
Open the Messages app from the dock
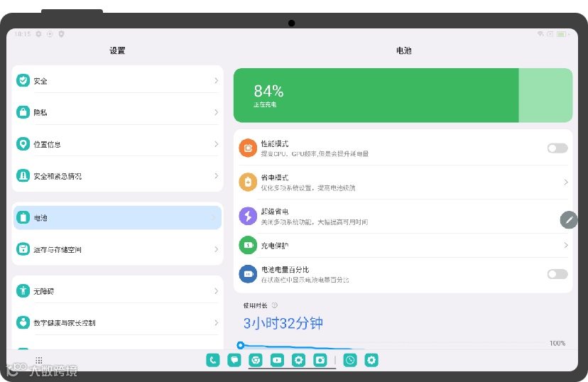coord(234,360)
